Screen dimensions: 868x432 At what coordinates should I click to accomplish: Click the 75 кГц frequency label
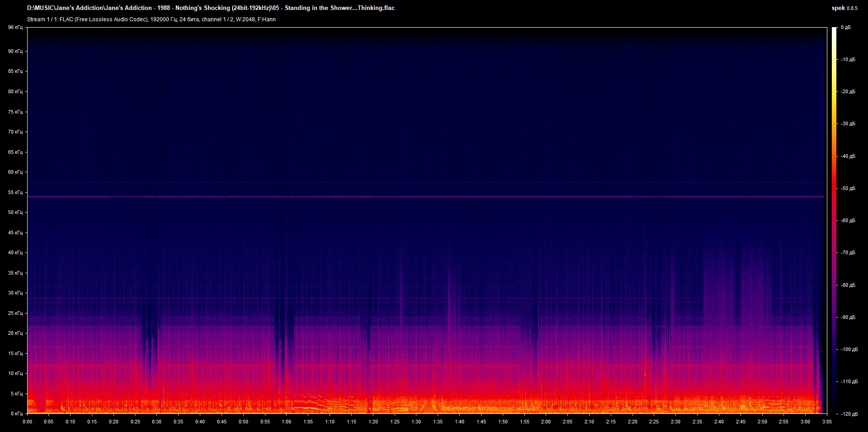15,112
